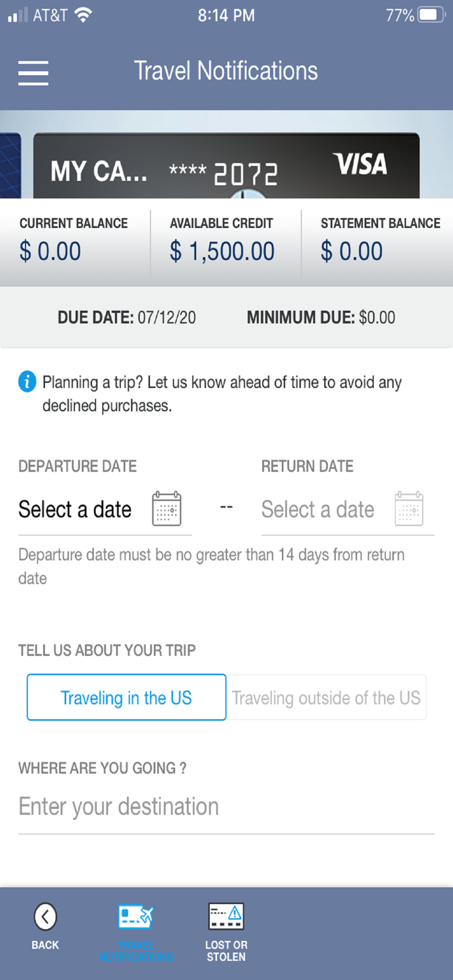Viewport: 453px width, 980px height.
Task: Select the Traveling in the US option
Action: pos(126,697)
